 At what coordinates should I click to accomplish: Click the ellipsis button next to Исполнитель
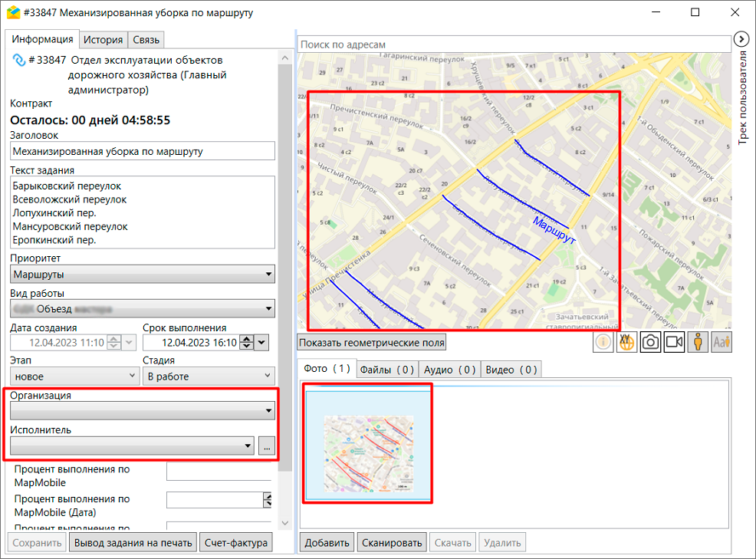(x=265, y=446)
